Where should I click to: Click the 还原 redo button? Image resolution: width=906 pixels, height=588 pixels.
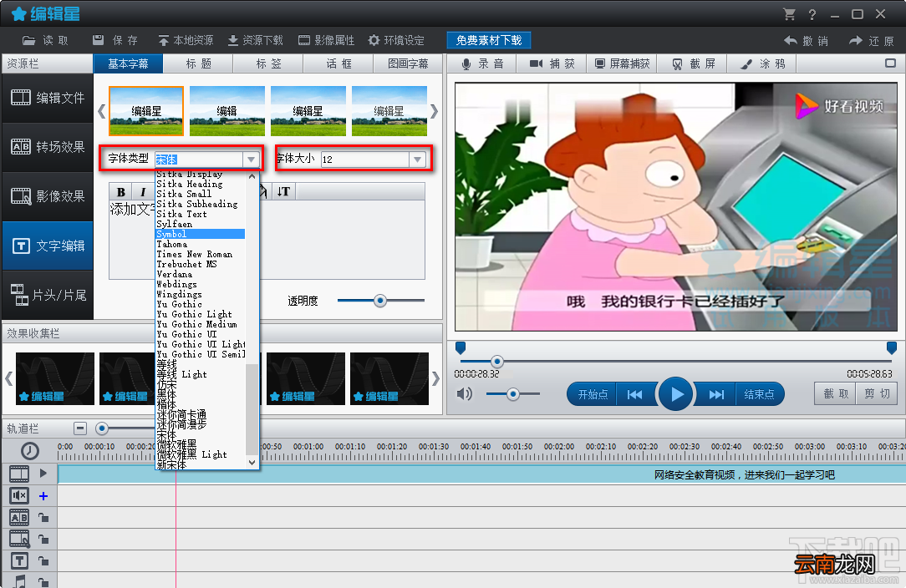point(872,41)
